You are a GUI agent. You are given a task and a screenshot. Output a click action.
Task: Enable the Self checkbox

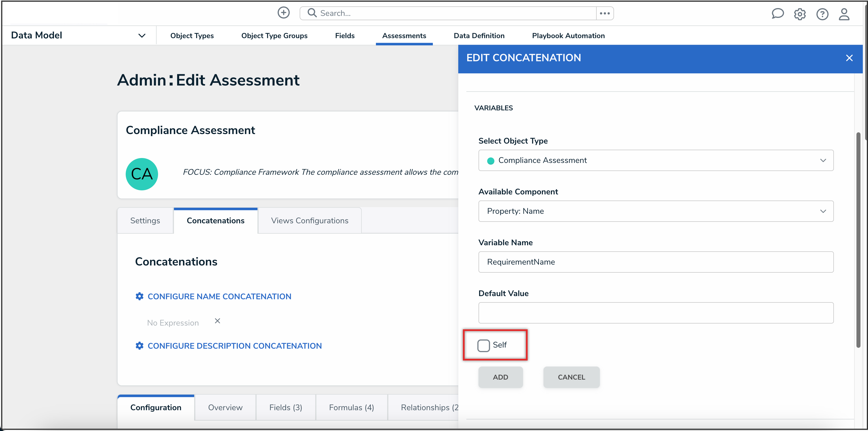pyautogui.click(x=483, y=345)
